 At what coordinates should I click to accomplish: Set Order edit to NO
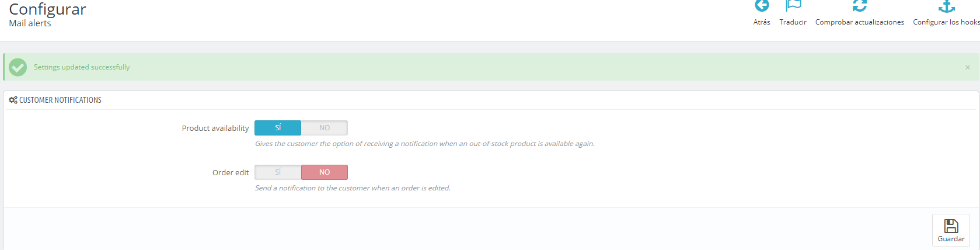click(325, 172)
